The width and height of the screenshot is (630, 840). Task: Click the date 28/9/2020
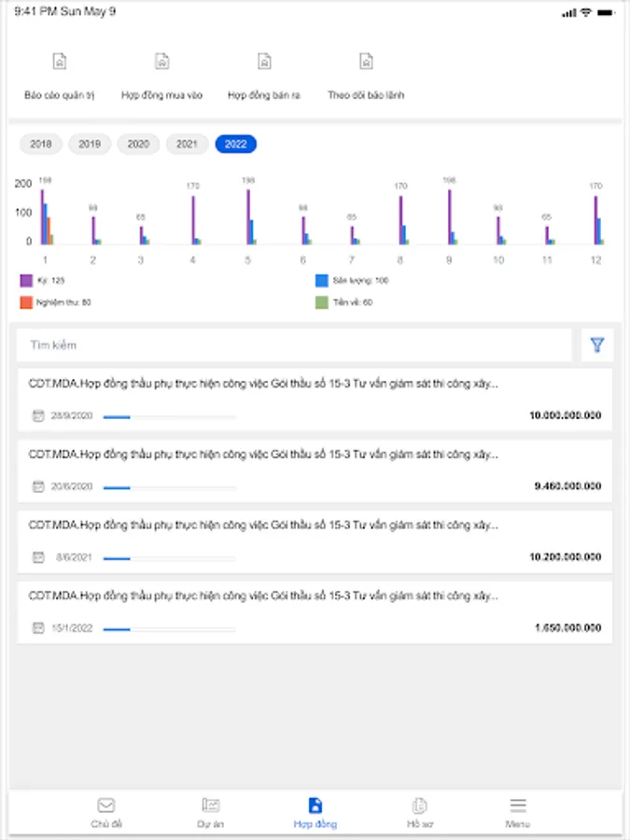[x=72, y=415]
